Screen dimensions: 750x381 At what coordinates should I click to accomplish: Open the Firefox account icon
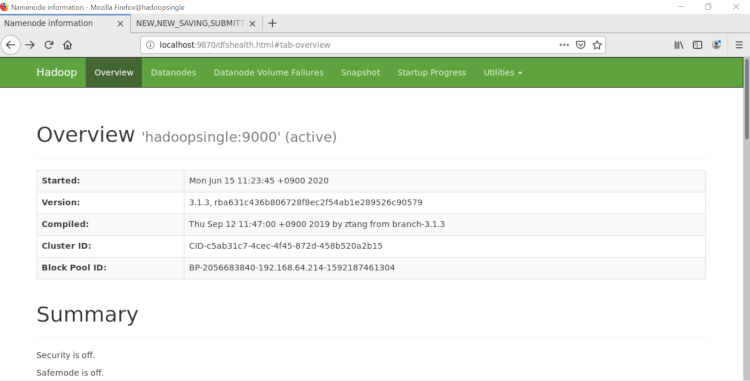point(716,45)
